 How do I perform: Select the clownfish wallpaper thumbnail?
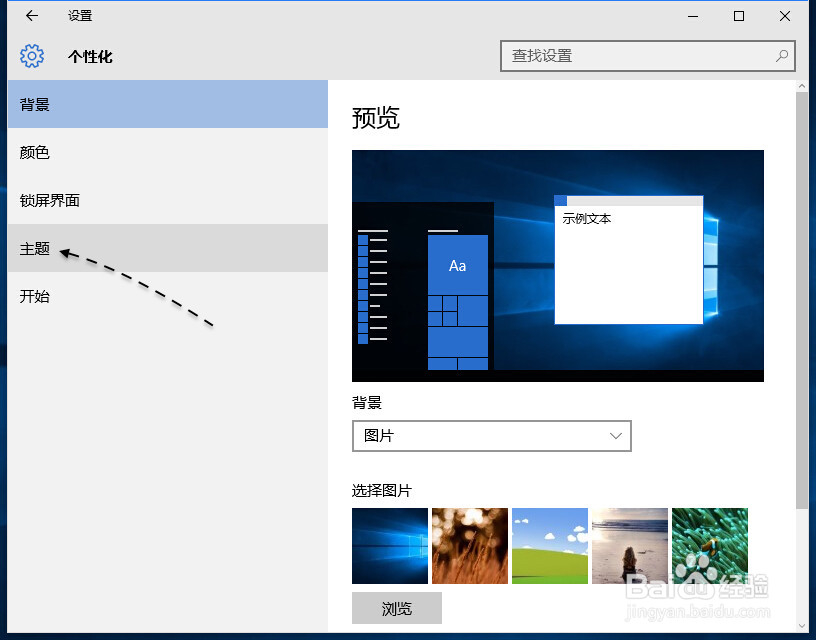[709, 545]
